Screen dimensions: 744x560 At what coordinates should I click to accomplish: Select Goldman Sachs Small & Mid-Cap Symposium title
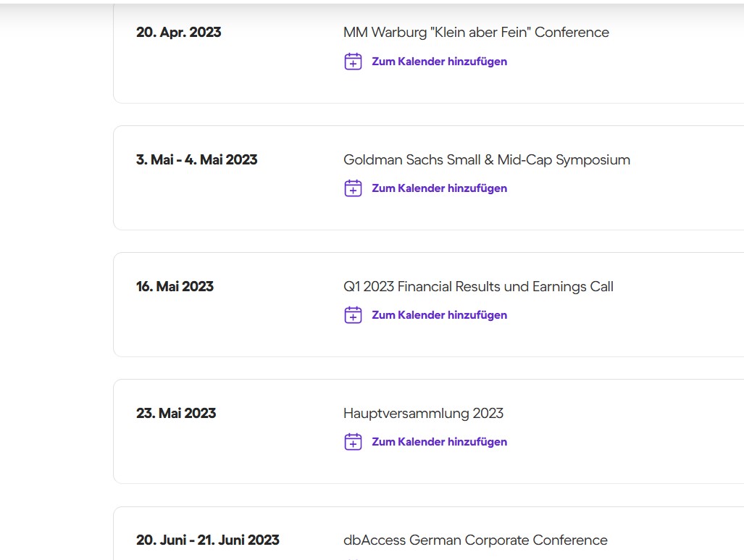pyautogui.click(x=486, y=160)
